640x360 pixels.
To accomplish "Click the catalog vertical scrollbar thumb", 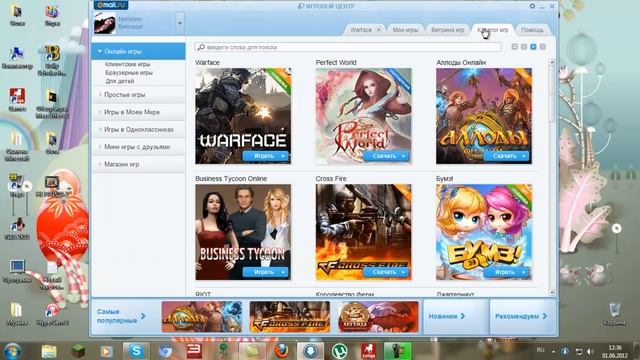I will tap(552, 94).
